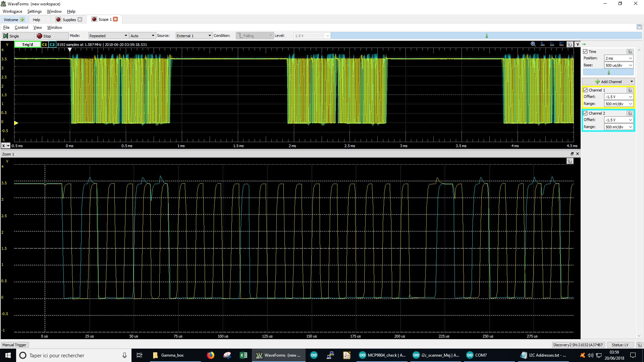Open Channel 1 settings gear
This screenshot has height=362, width=644.
point(630,90)
